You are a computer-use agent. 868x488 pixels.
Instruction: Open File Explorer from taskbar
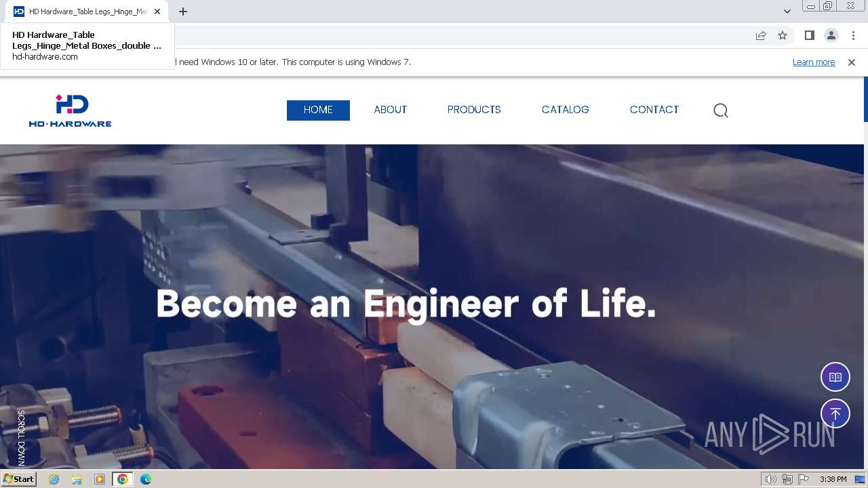click(x=77, y=479)
